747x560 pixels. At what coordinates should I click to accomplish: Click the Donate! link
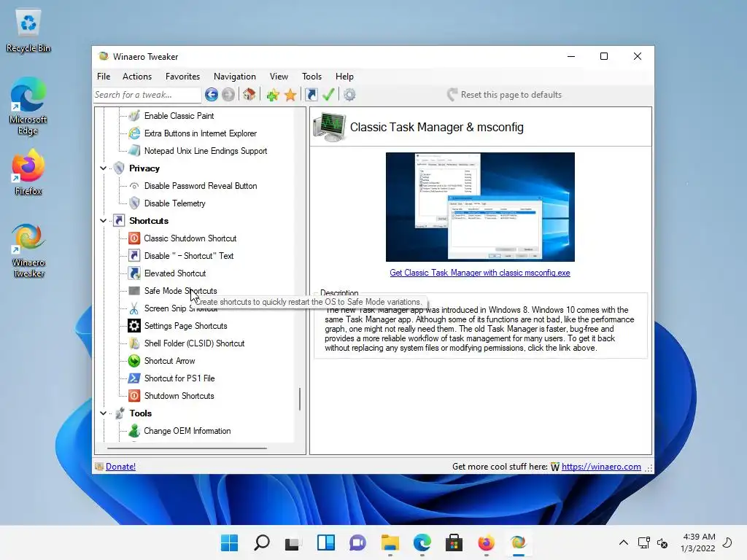[x=120, y=467]
